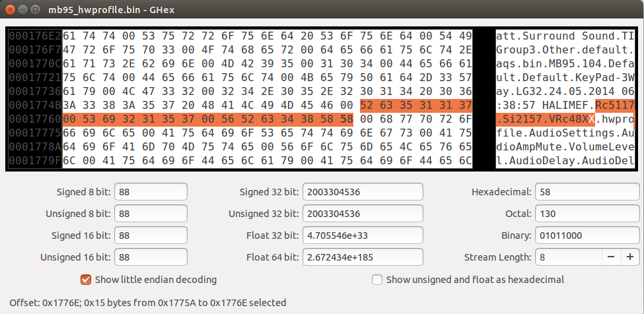
Task: Click the Stream Length number field
Action: click(x=568, y=257)
